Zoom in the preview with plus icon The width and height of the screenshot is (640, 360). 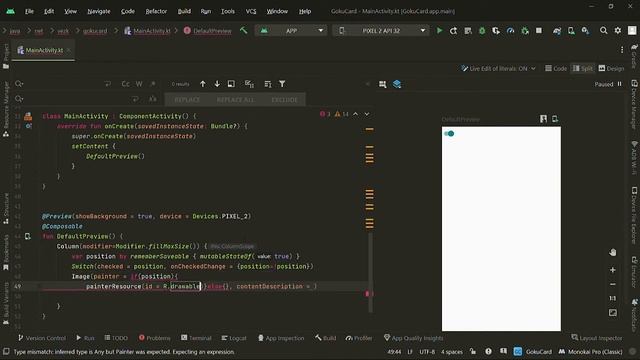pyautogui.click(x=612, y=270)
